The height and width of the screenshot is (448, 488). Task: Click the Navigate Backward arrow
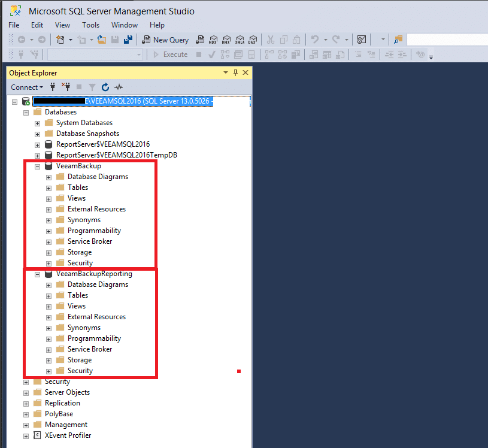pyautogui.click(x=22, y=40)
